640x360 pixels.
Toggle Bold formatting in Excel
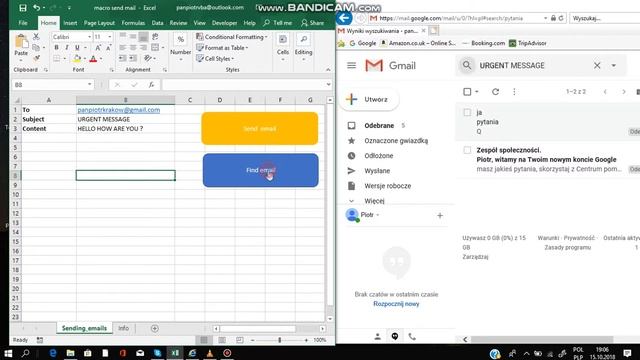[56, 48]
